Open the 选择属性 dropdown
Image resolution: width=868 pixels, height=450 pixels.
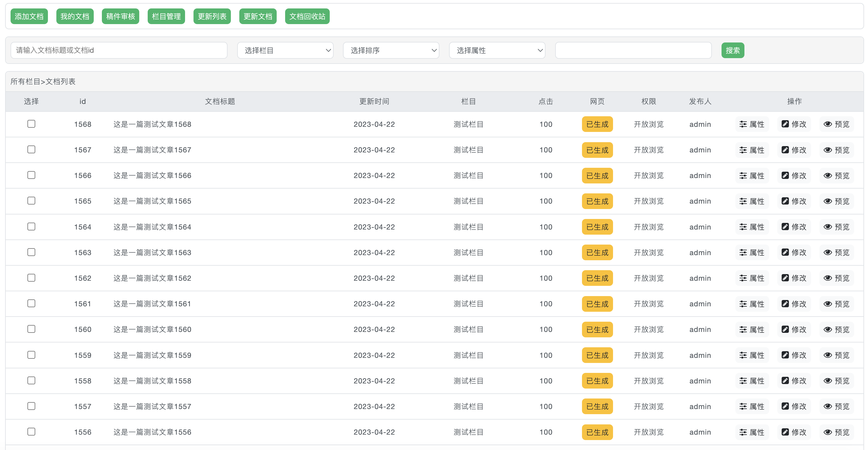coord(497,51)
